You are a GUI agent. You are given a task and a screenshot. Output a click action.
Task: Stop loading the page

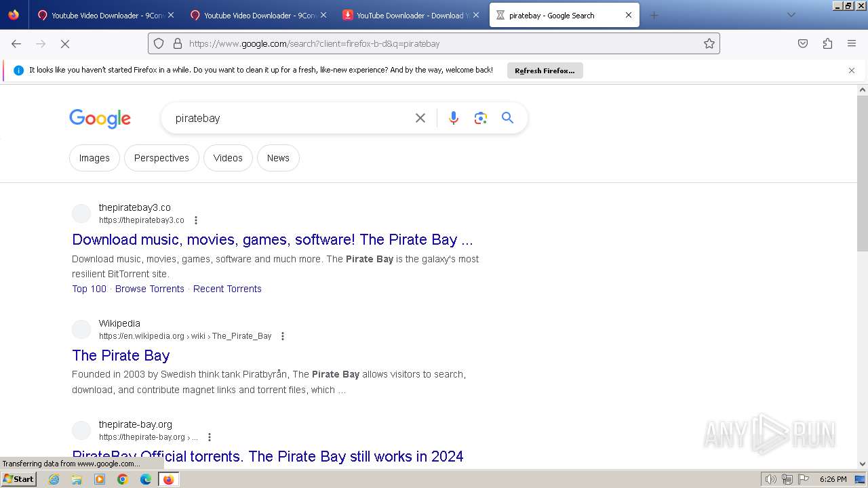[x=65, y=43]
